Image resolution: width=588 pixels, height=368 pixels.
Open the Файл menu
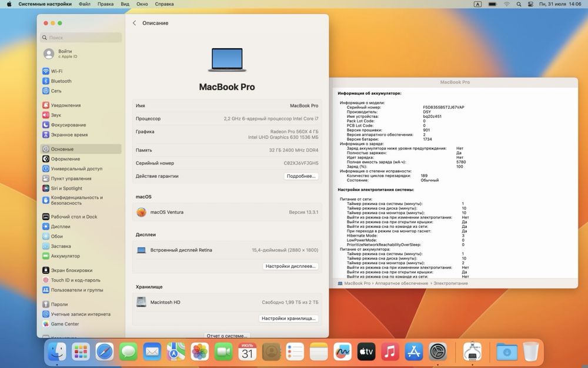pos(84,4)
